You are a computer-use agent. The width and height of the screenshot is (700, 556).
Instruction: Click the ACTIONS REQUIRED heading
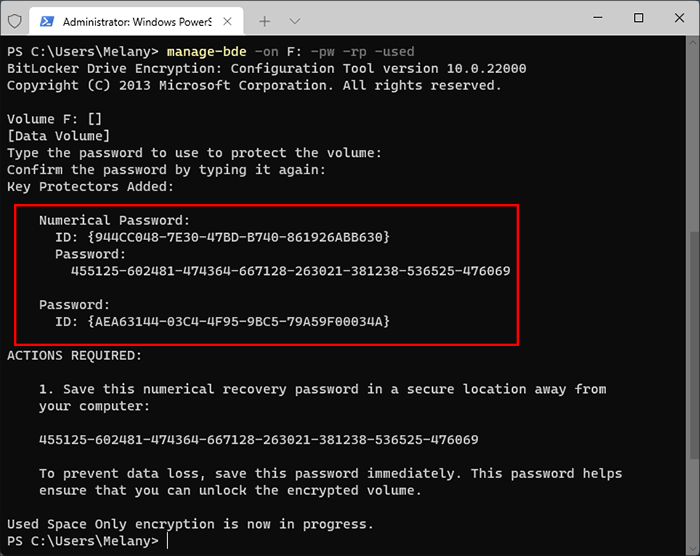click(x=75, y=355)
